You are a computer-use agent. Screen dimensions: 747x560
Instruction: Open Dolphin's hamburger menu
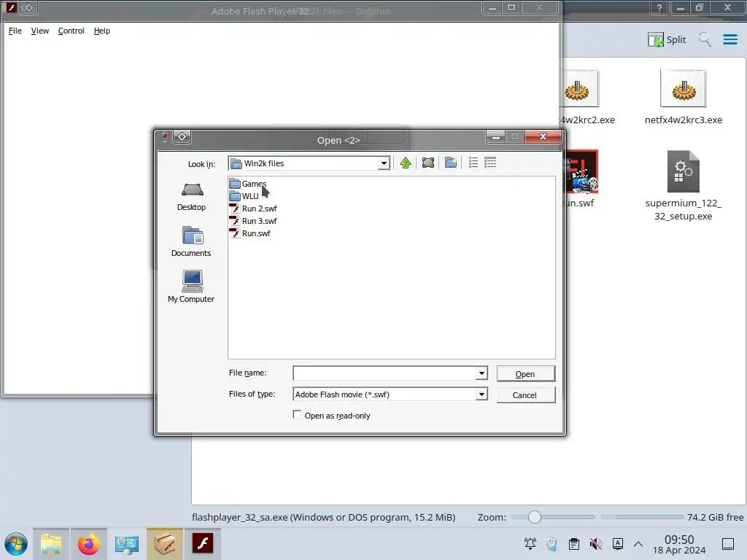tap(729, 39)
